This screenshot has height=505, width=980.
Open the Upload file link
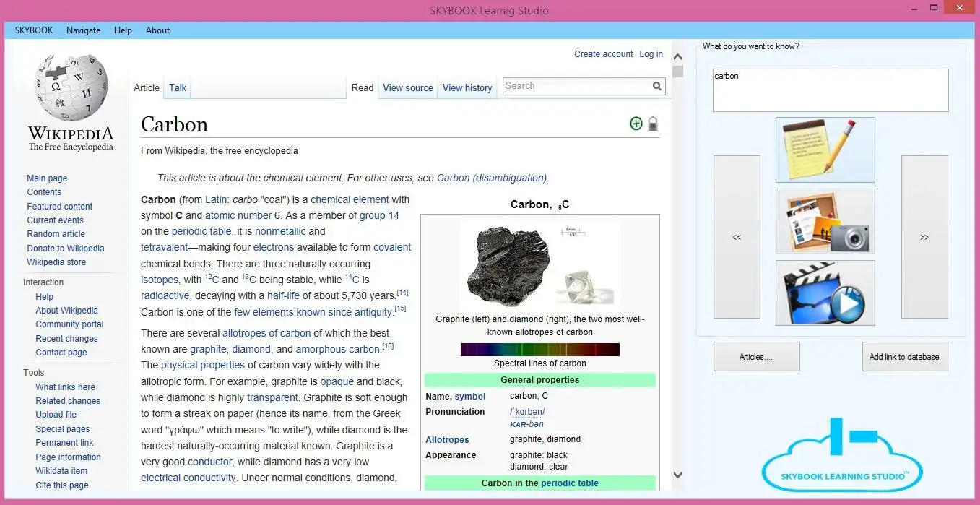pos(56,415)
